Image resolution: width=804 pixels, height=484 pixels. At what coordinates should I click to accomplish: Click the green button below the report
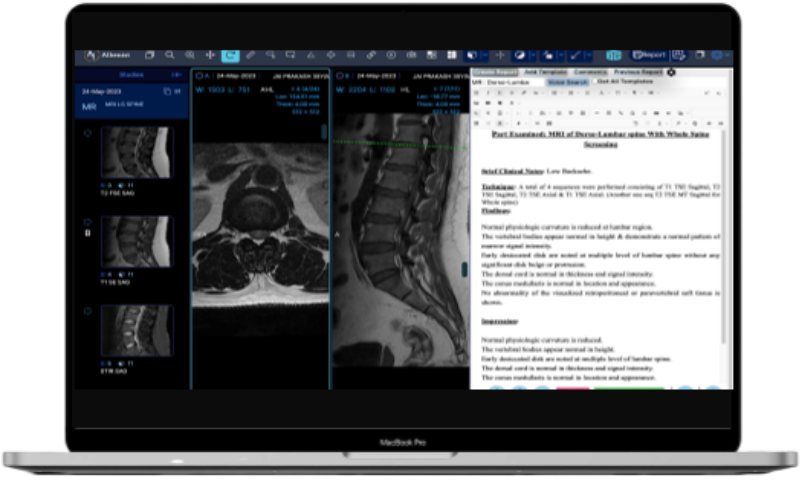point(629,388)
